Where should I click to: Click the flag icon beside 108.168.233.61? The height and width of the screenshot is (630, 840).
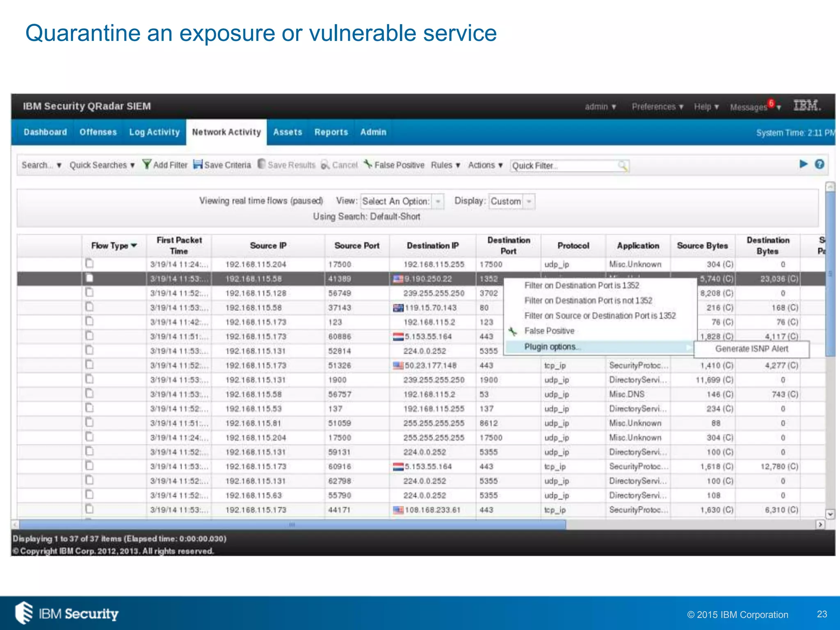tap(398, 510)
